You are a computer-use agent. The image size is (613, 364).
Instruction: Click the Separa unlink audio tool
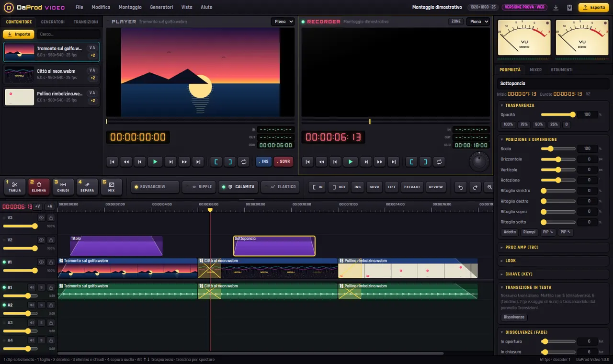point(87,187)
